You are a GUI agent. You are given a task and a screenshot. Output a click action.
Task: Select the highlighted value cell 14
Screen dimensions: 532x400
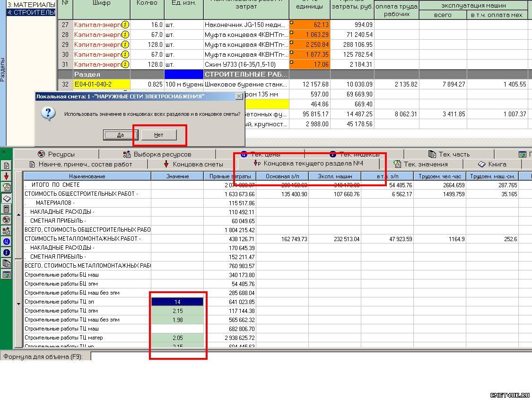click(177, 302)
